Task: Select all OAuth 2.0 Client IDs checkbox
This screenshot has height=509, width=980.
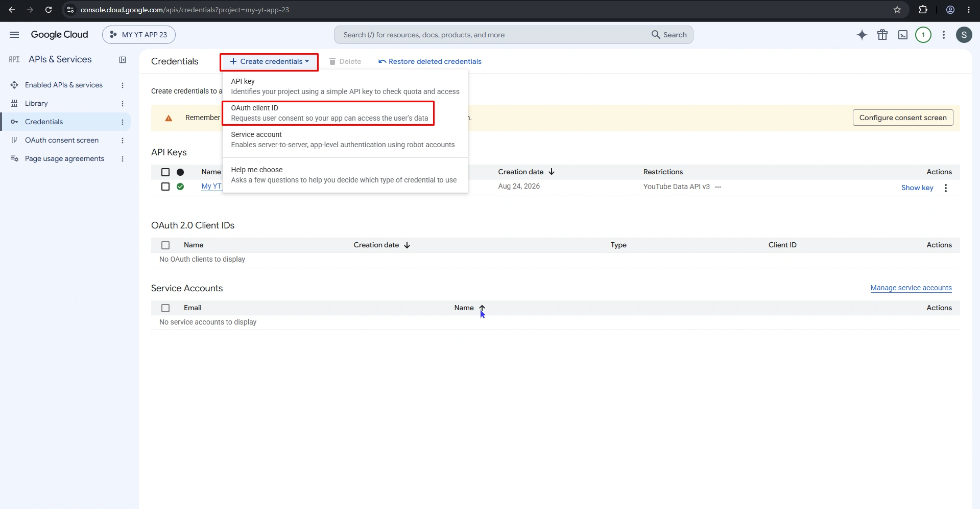Action: (165, 245)
